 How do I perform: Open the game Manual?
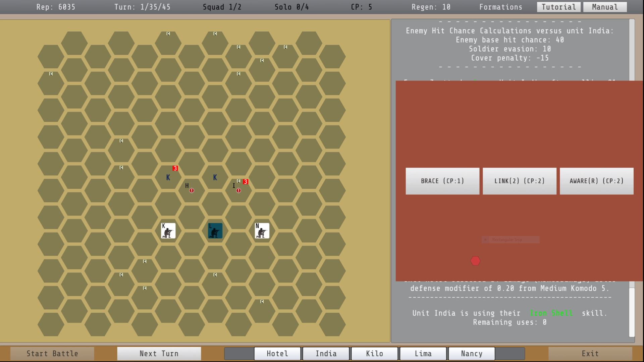pos(604,7)
